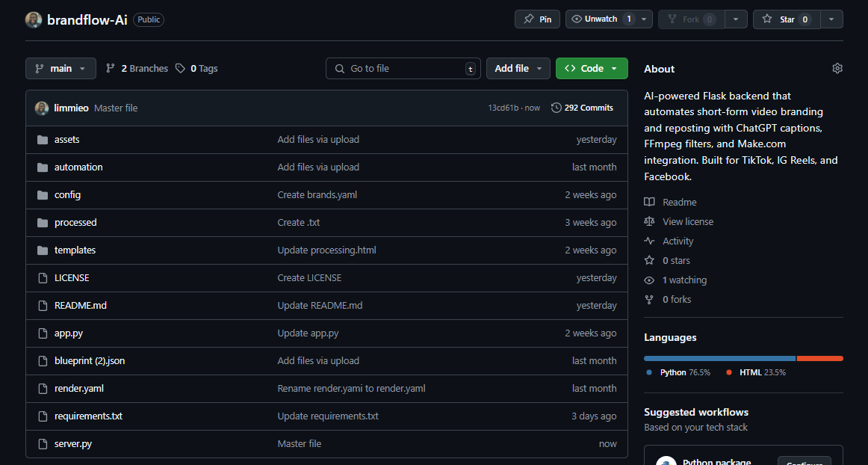Screen dimensions: 868x465
Task: Click limmieo's avatar in the commit row
Action: tap(42, 108)
